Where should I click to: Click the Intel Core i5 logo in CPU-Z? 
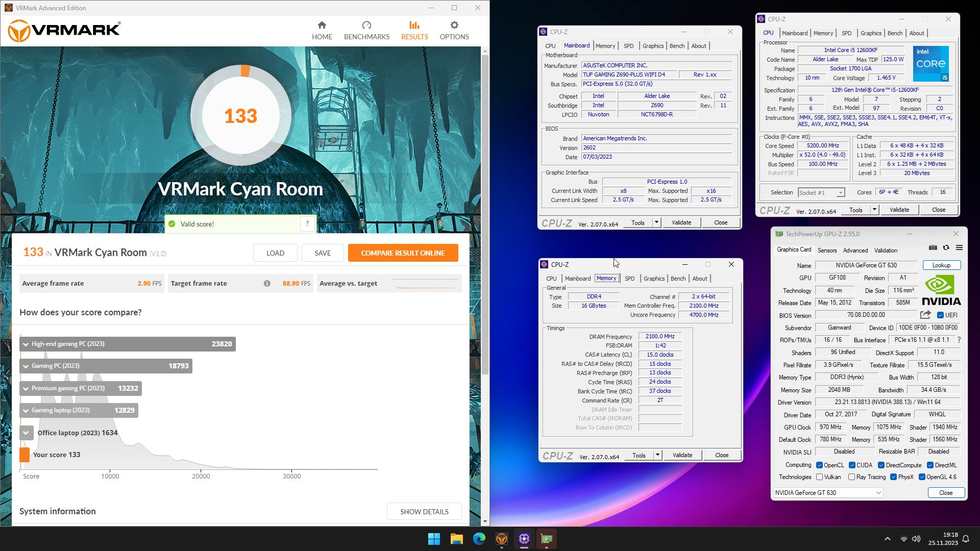pyautogui.click(x=930, y=64)
